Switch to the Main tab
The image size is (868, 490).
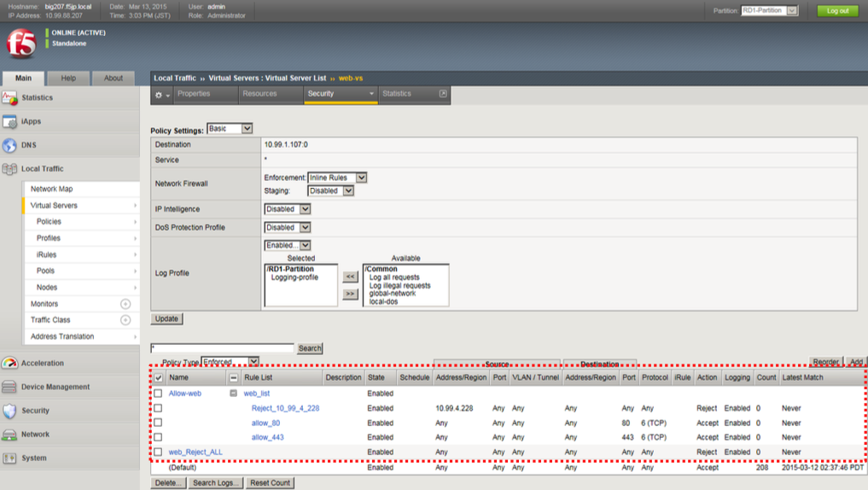click(23, 78)
